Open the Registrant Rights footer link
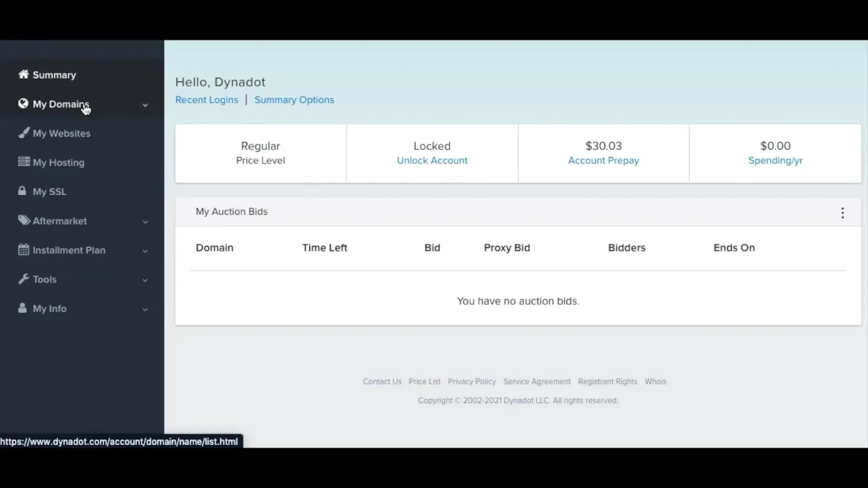 (608, 382)
